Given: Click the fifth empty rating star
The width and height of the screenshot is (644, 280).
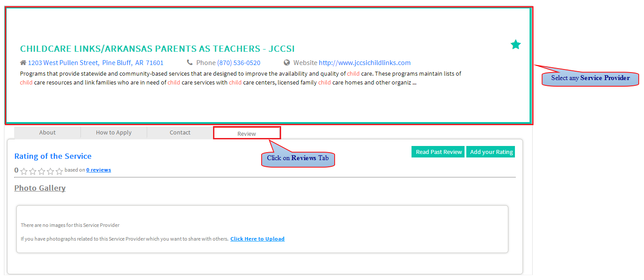Looking at the screenshot, I should (59, 171).
